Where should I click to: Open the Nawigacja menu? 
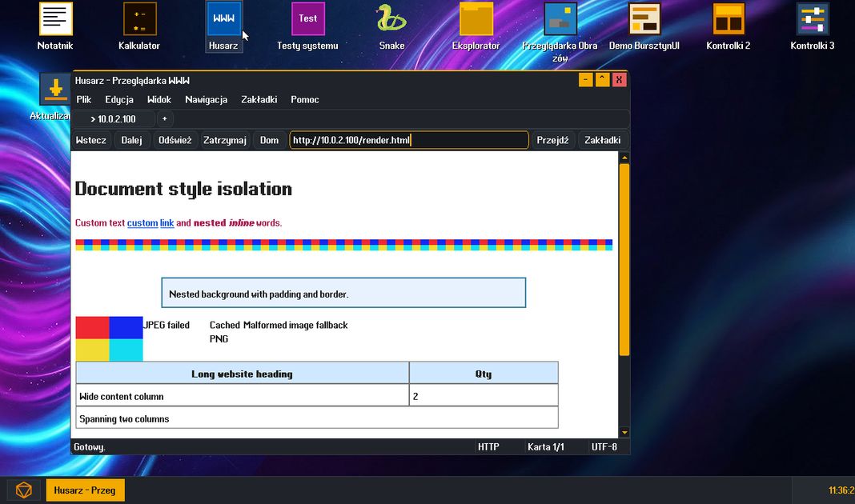coord(206,100)
